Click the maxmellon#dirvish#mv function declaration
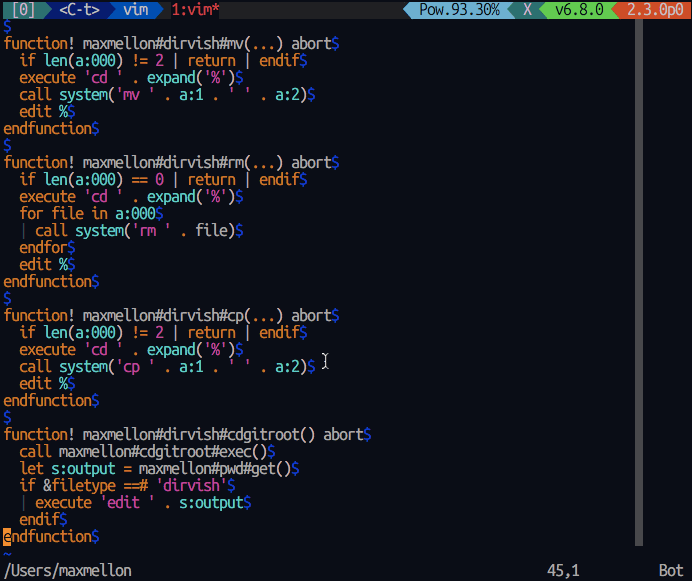Viewport: 692px width, 581px height. pyautogui.click(x=171, y=44)
